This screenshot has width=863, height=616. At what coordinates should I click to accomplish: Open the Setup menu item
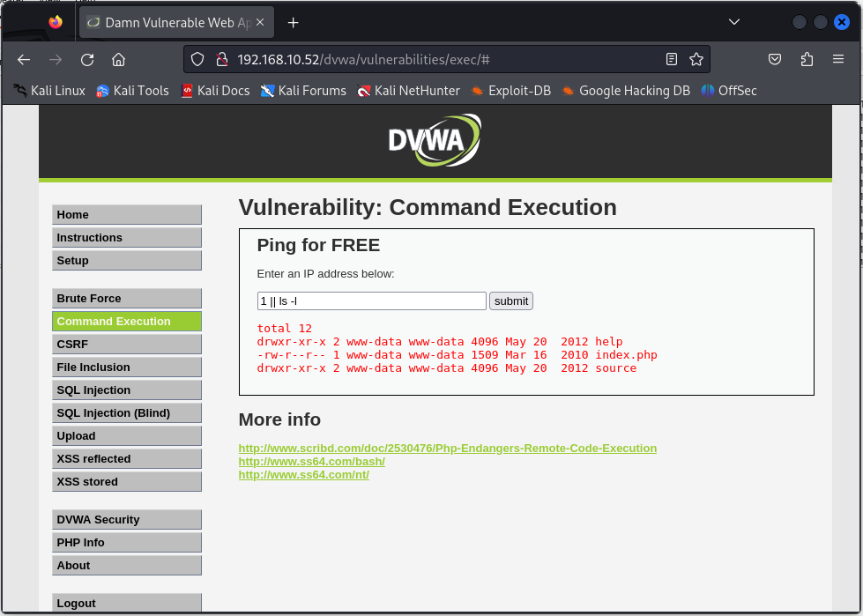click(x=127, y=261)
